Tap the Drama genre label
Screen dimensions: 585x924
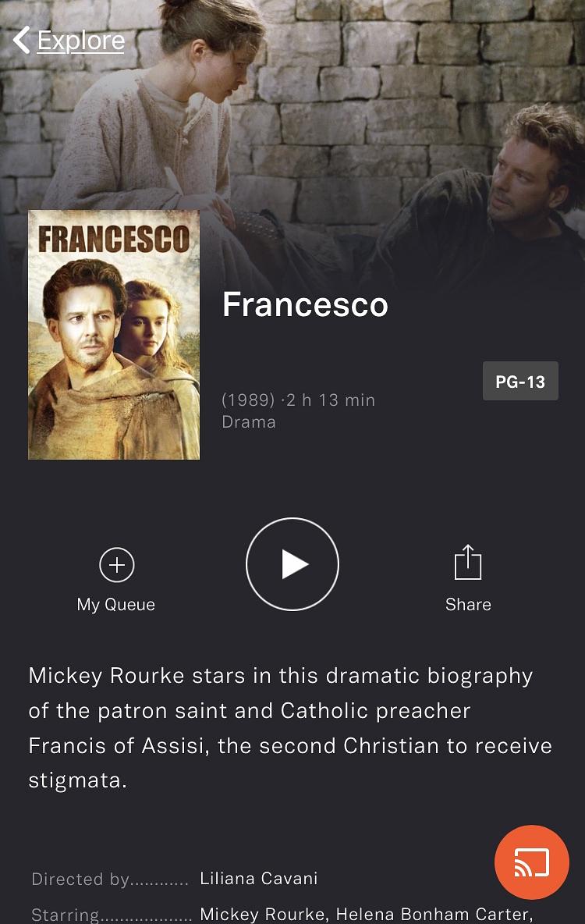point(249,422)
